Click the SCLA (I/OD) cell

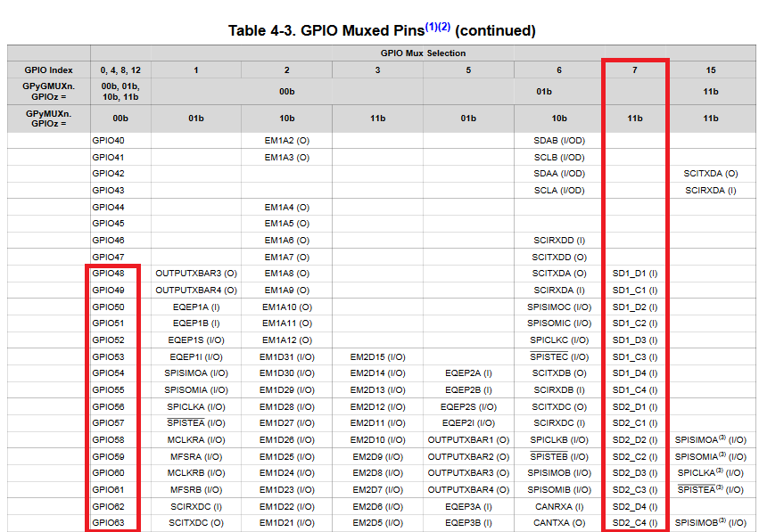559,190
